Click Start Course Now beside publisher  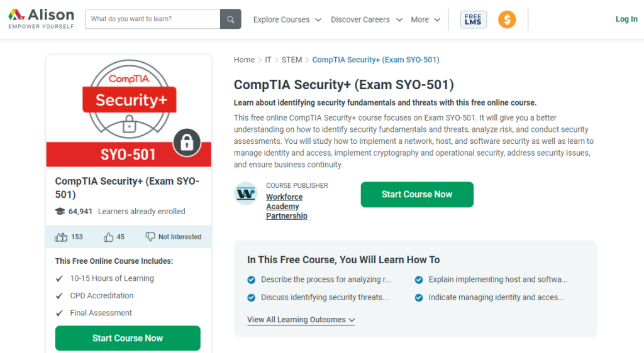(x=417, y=194)
